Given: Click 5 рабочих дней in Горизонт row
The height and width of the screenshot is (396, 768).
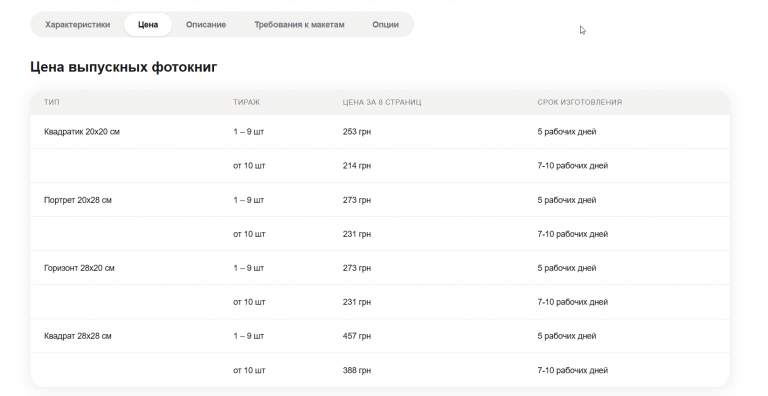Looking at the screenshot, I should point(567,268).
